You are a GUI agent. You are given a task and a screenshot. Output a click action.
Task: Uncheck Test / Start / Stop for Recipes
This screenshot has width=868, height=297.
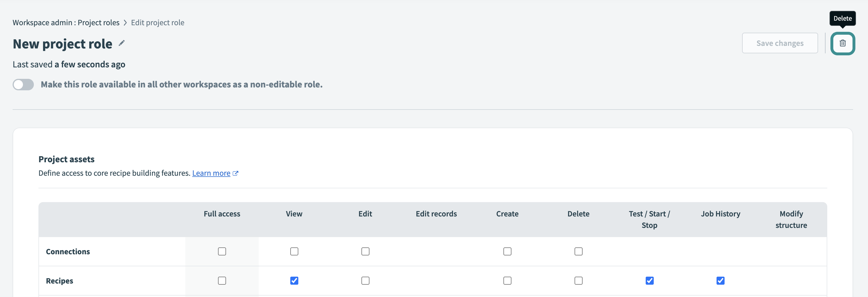[649, 280]
